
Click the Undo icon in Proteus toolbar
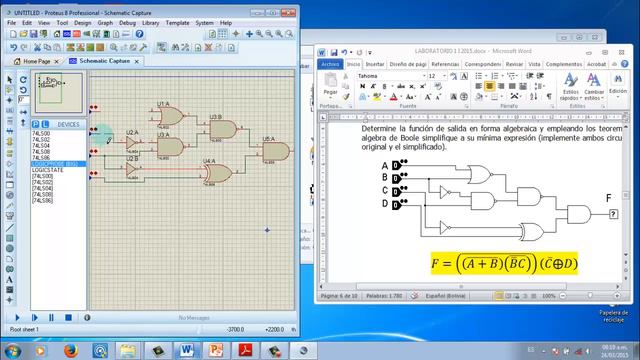pos(13,48)
